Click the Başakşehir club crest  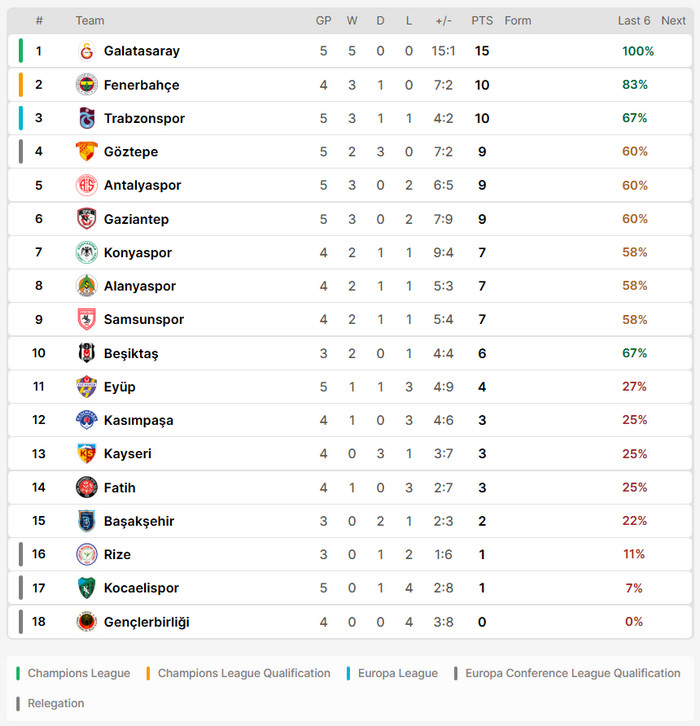click(86, 521)
